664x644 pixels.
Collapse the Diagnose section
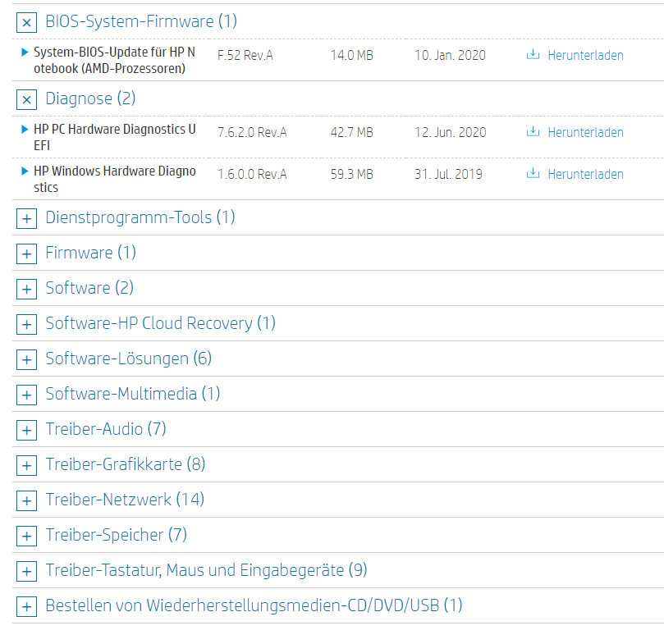[27, 99]
